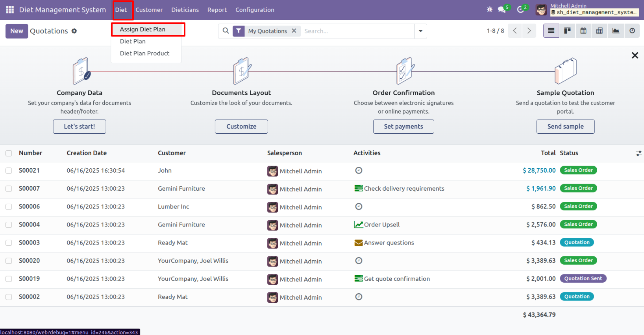The image size is (644, 335).
Task: Click the Customize button
Action: (241, 127)
